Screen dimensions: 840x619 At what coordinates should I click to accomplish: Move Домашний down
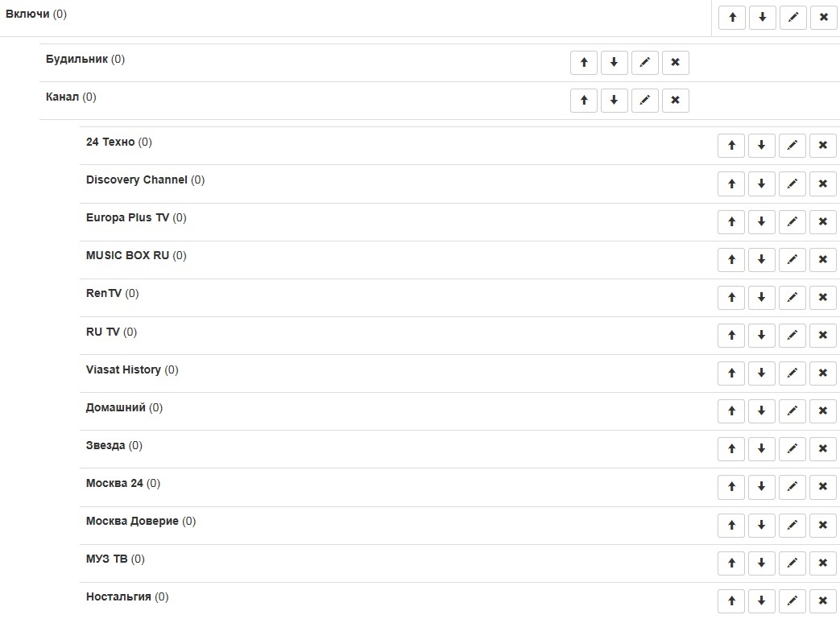point(761,411)
